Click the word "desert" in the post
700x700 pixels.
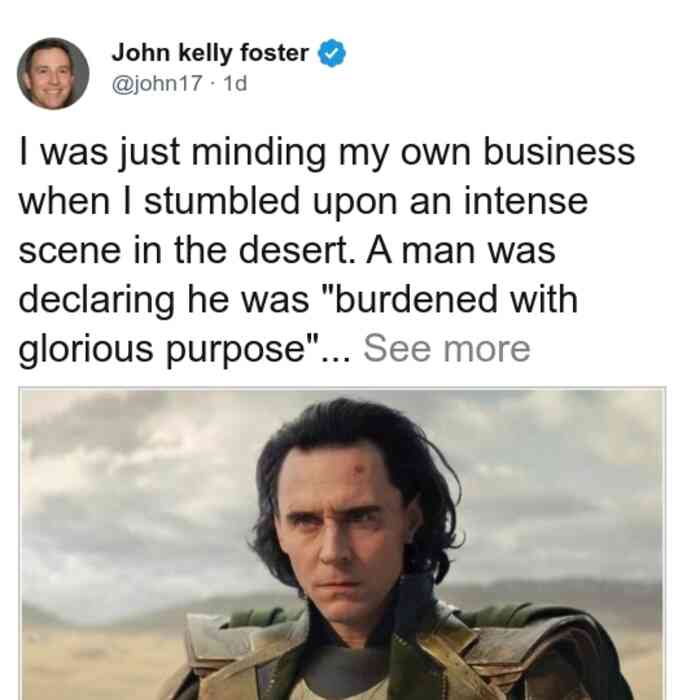(x=294, y=250)
